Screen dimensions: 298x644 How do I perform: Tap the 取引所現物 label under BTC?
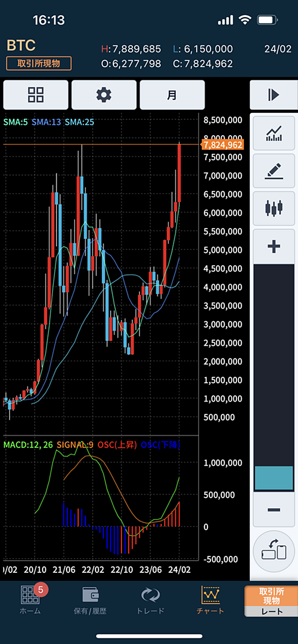(x=39, y=64)
